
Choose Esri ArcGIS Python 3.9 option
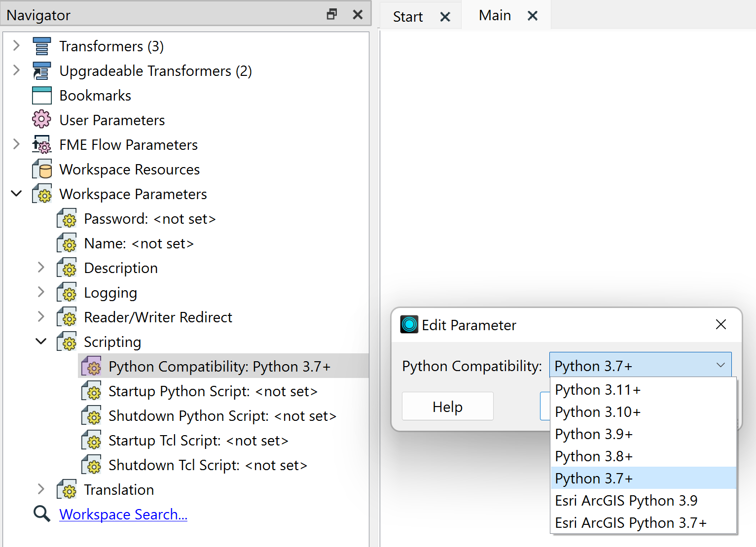626,501
